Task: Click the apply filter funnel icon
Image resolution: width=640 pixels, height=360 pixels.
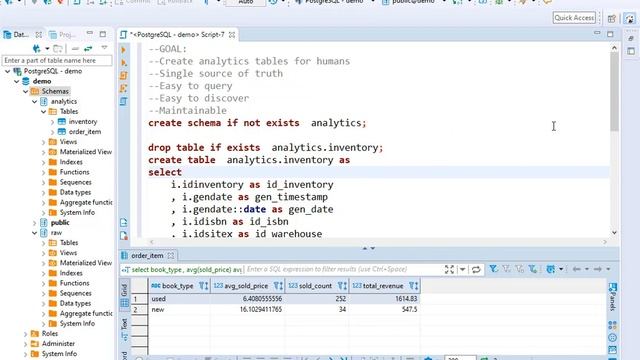Action: pyautogui.click(x=493, y=269)
